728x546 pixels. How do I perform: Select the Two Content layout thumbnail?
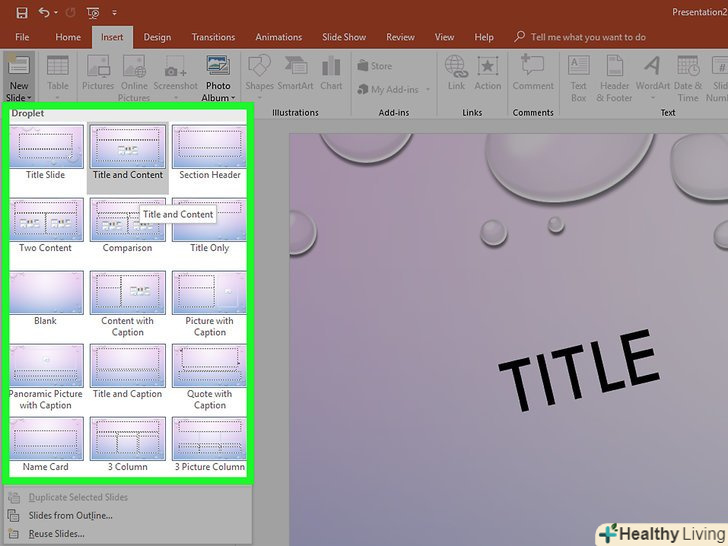coord(46,219)
